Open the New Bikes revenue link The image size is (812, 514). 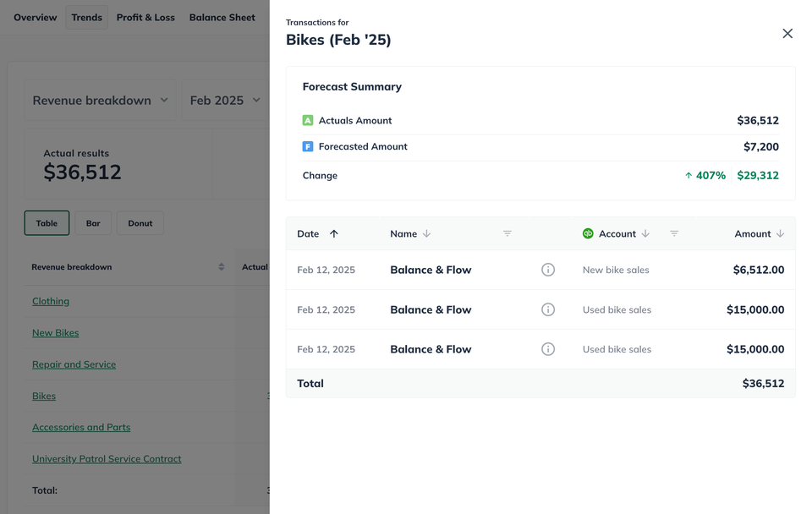point(56,333)
